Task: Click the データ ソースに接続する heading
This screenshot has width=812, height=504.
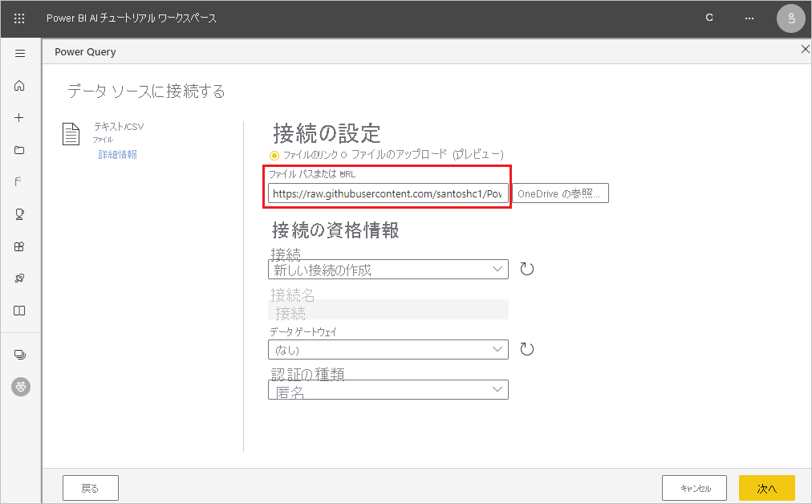Action: 147,91
